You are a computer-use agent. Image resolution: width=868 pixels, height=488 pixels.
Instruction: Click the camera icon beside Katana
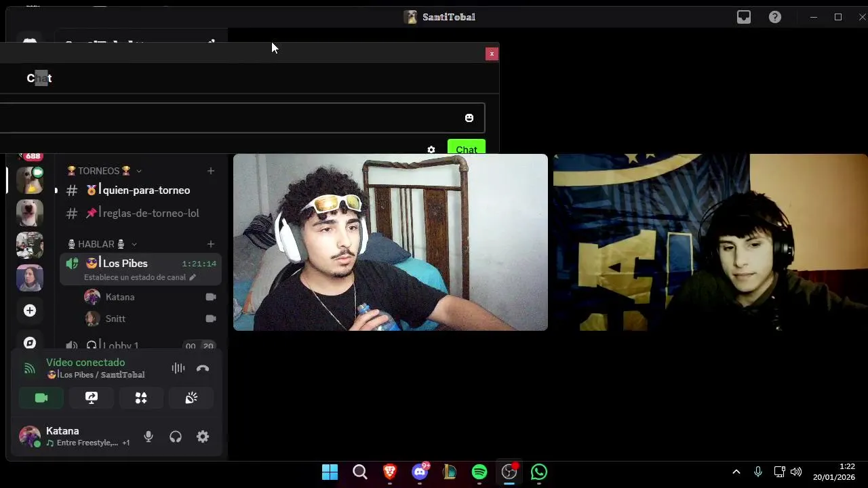[211, 297]
